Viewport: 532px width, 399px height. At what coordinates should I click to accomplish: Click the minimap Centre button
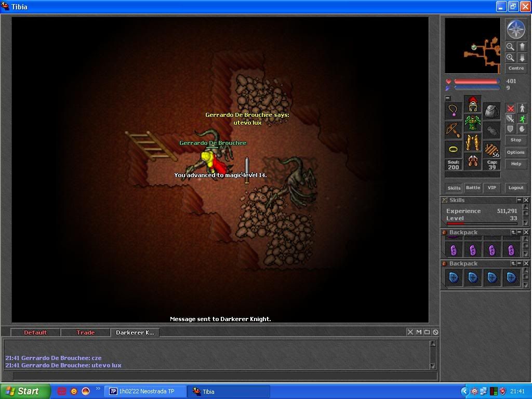[x=516, y=68]
